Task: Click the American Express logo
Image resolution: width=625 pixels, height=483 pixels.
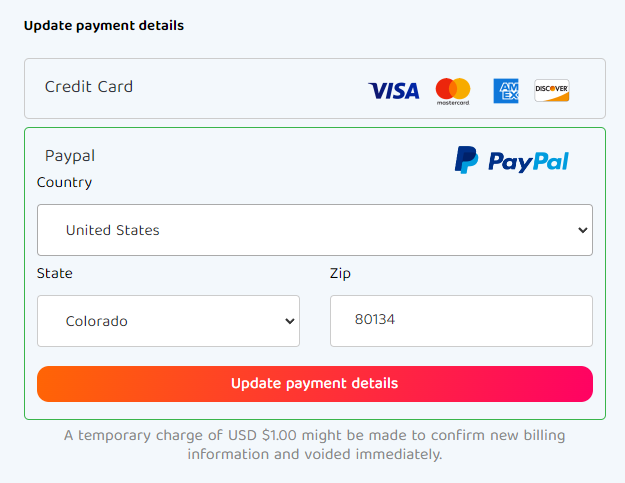Action: (506, 91)
